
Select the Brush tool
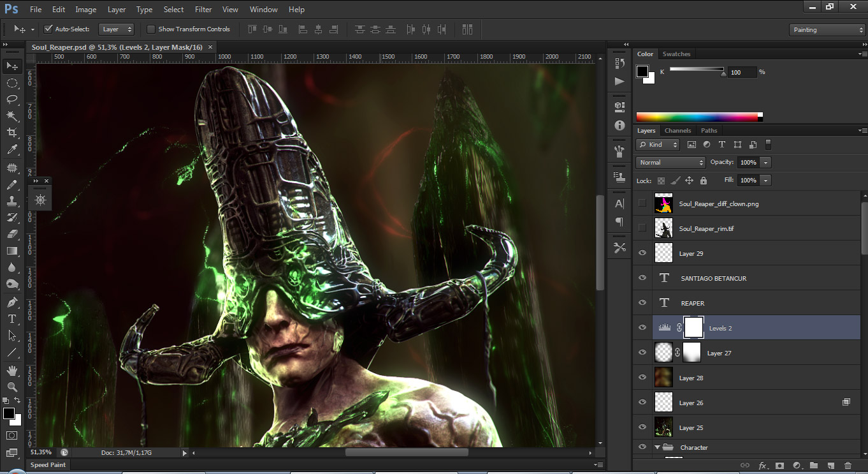12,185
